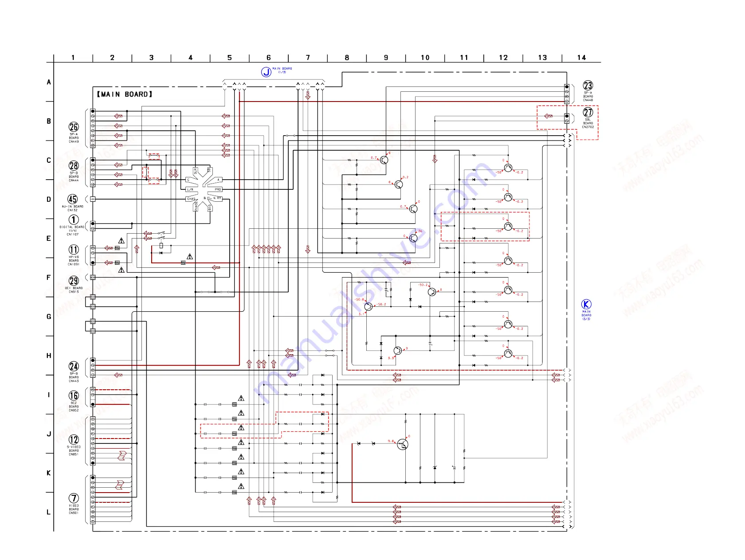
Task: Click the CN1091 connector label
Action: coord(74,264)
